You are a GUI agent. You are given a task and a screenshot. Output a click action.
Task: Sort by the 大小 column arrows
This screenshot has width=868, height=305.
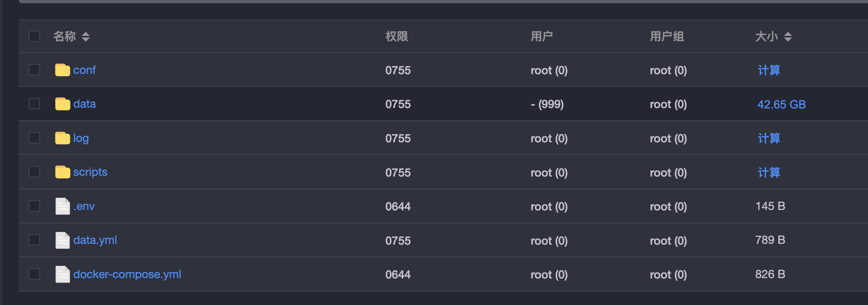(x=788, y=37)
